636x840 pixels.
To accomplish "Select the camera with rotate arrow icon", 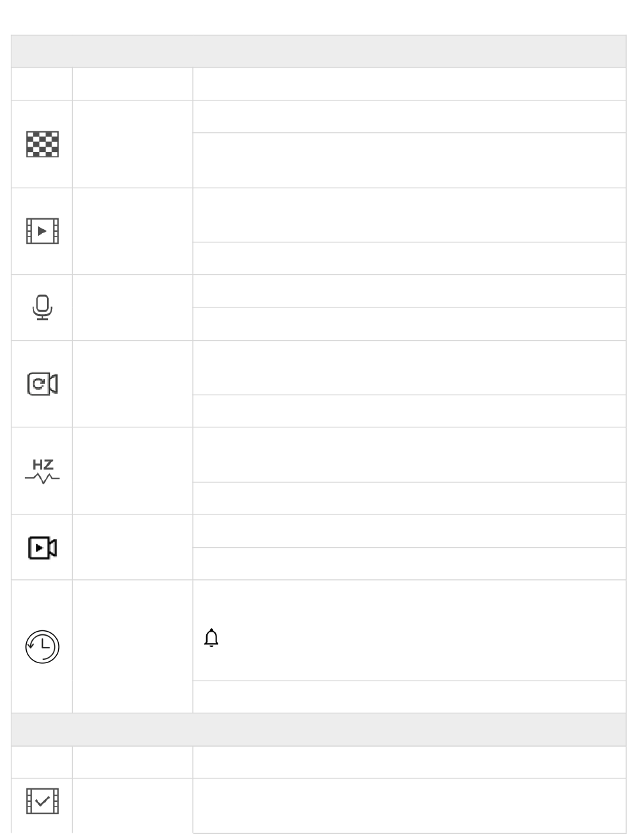I will click(x=42, y=384).
